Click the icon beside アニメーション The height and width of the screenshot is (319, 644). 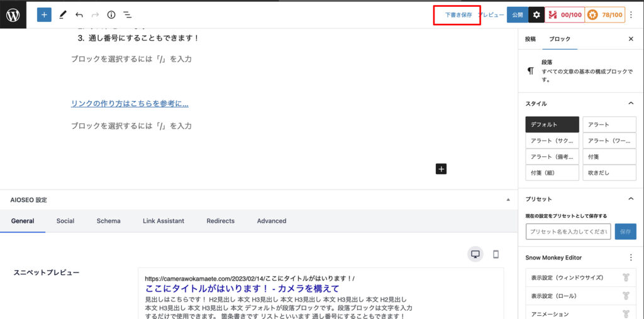point(626,314)
